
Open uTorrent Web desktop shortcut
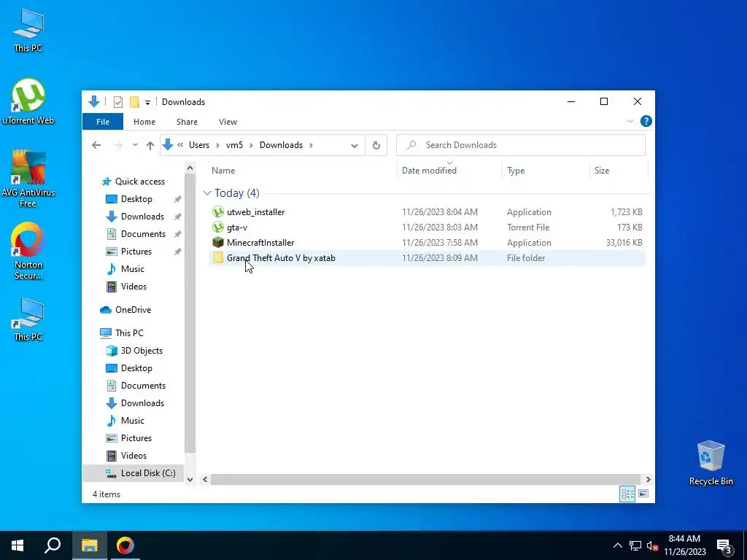(28, 101)
